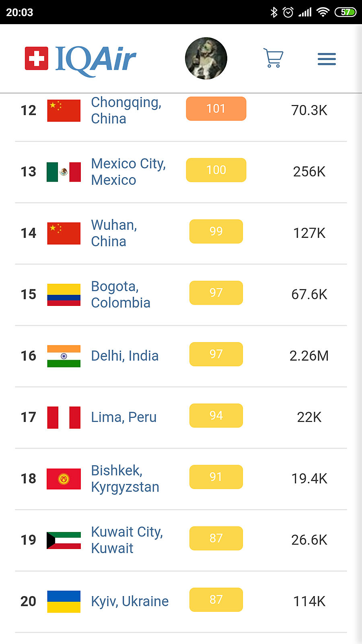Tap the India flag icon
Viewport: 362px width, 644px height.
64,356
